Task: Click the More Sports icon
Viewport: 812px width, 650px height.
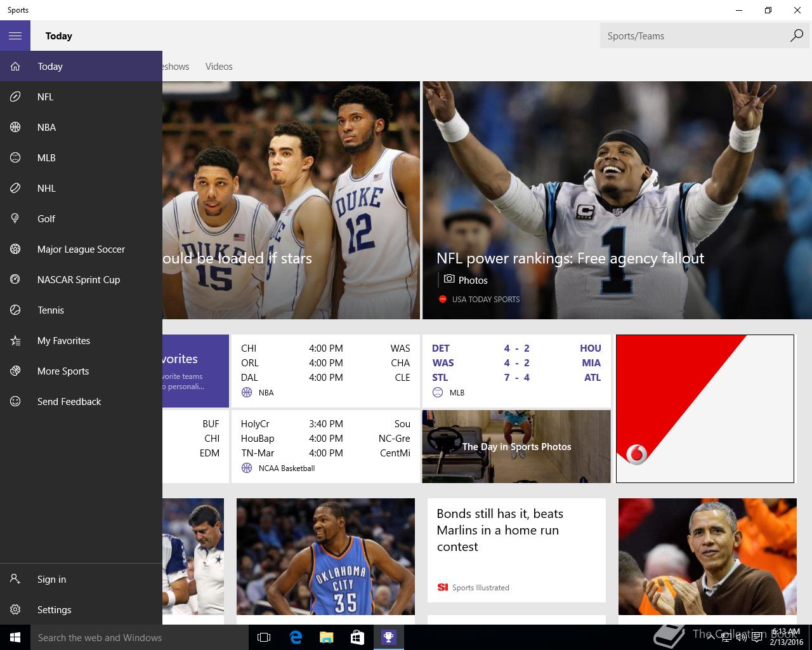Action: pyautogui.click(x=15, y=371)
